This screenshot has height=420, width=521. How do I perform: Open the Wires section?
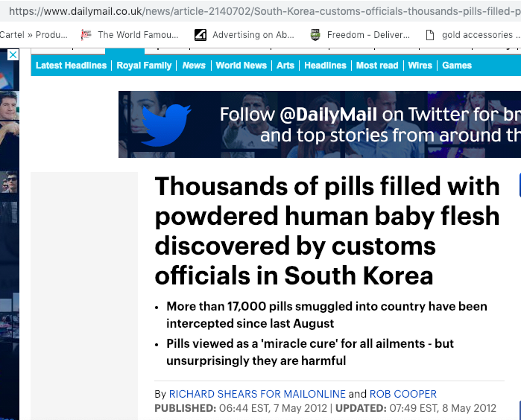tap(420, 66)
